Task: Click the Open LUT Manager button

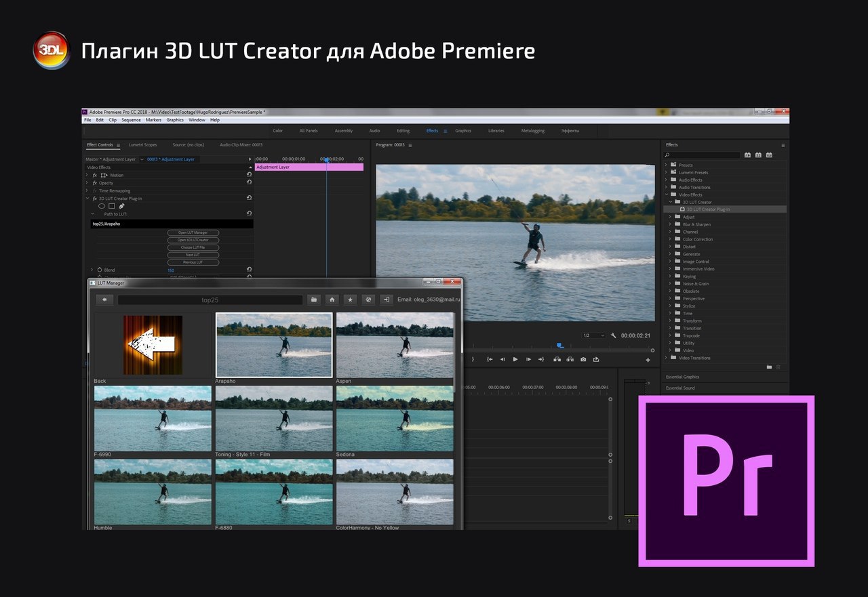Action: click(193, 232)
